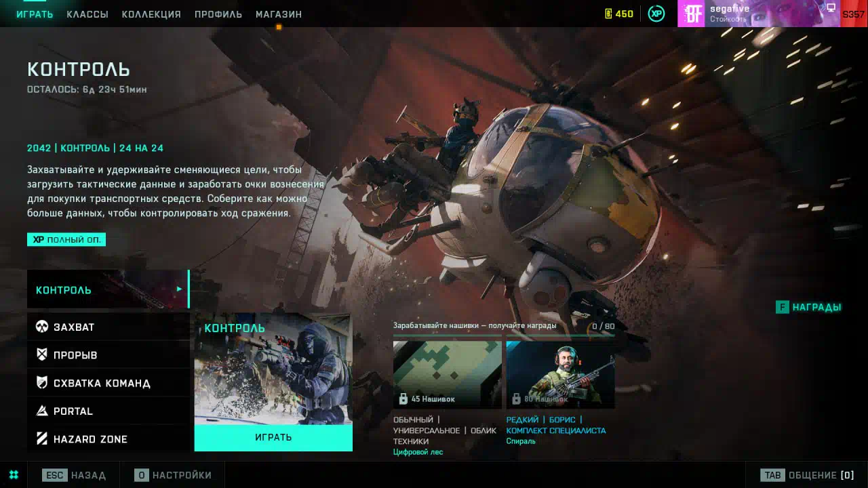Screen dimensions: 868x488
Task: Click the XP ПОЛНЫЙ ОП. badge
Action: point(66,240)
